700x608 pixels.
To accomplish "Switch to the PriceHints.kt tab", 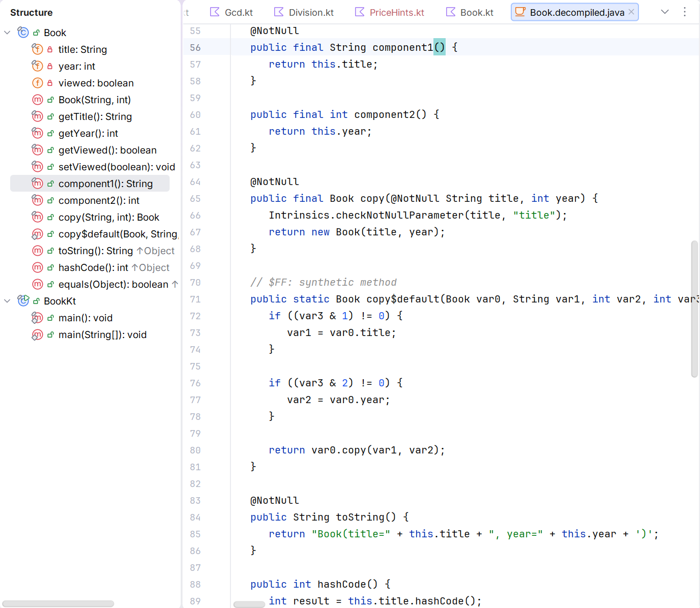I will point(390,12).
